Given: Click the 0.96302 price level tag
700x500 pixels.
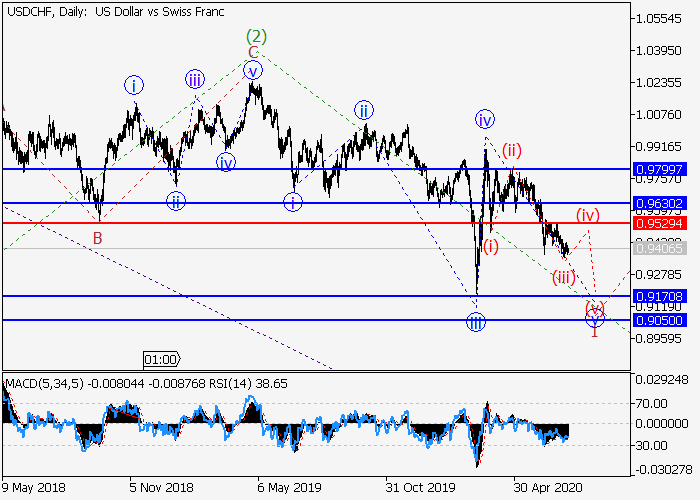Looking at the screenshot, I should click(657, 203).
